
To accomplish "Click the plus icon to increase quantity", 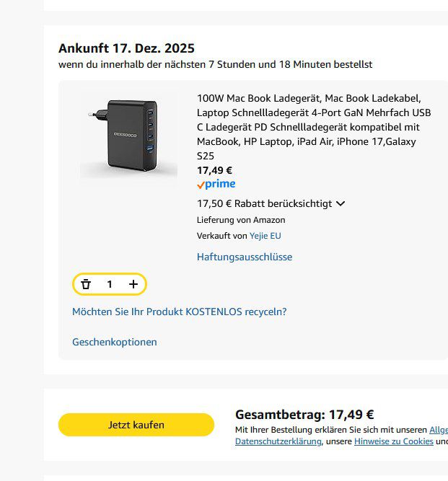I will pyautogui.click(x=133, y=284).
